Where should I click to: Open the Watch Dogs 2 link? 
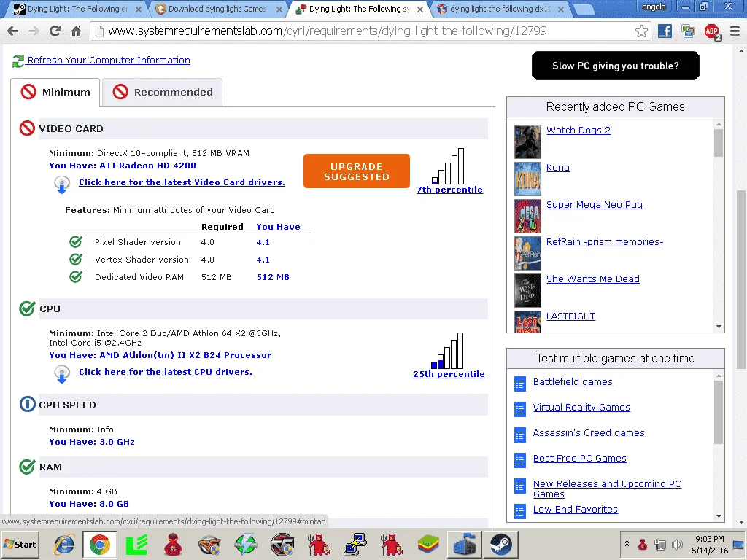(x=578, y=130)
